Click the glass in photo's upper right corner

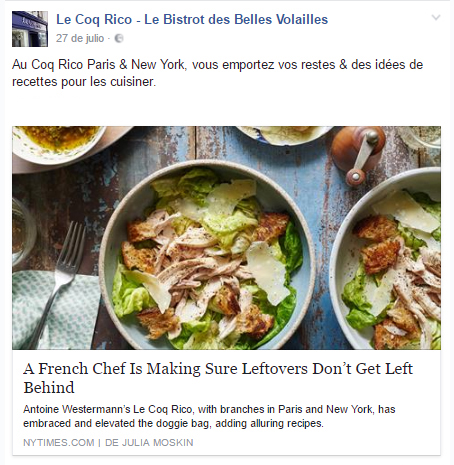point(420,137)
